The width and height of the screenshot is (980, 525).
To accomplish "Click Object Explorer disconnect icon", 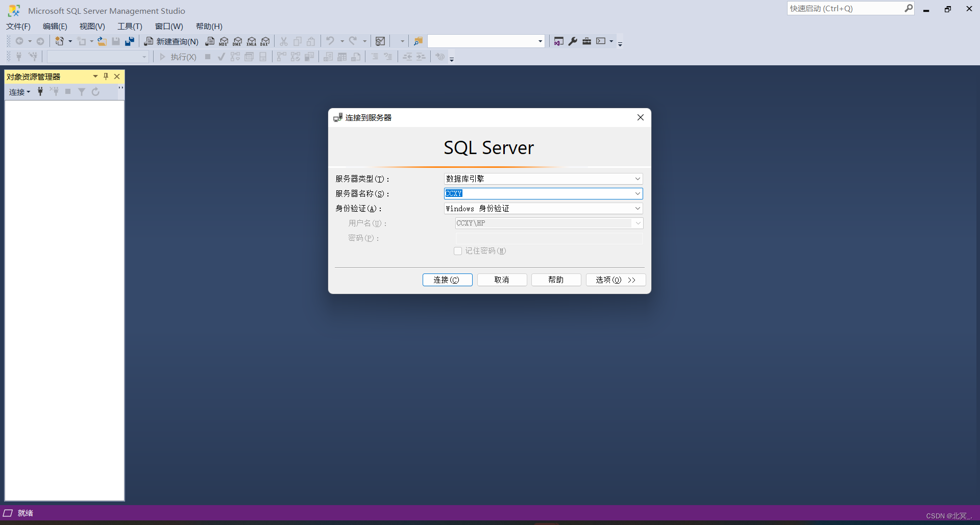I will pyautogui.click(x=54, y=92).
